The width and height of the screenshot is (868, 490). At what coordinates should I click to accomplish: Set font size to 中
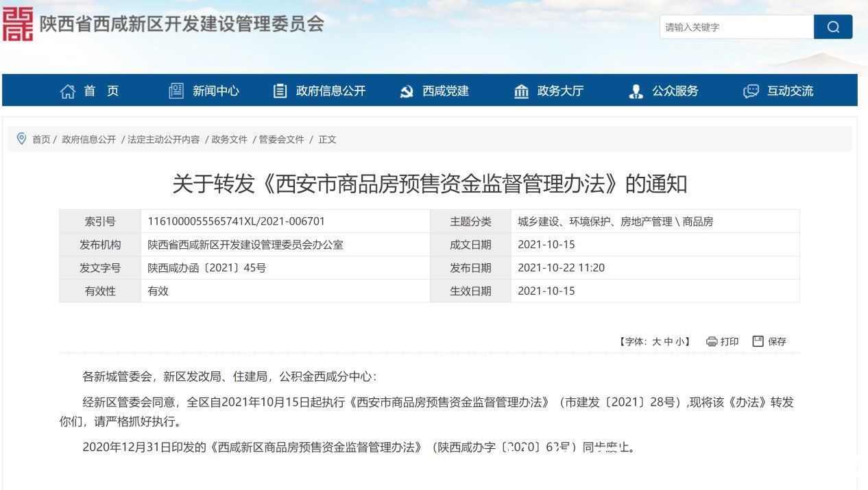coord(668,342)
